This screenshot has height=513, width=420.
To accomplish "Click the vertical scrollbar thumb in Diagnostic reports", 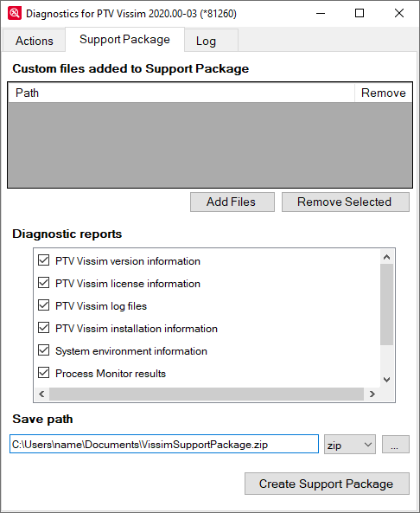I will (386, 305).
